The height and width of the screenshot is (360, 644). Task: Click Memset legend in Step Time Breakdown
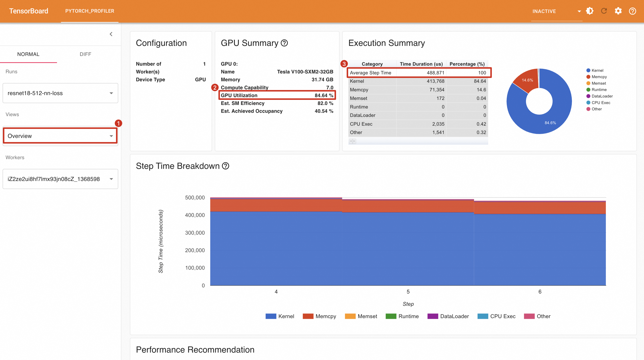[x=361, y=316]
